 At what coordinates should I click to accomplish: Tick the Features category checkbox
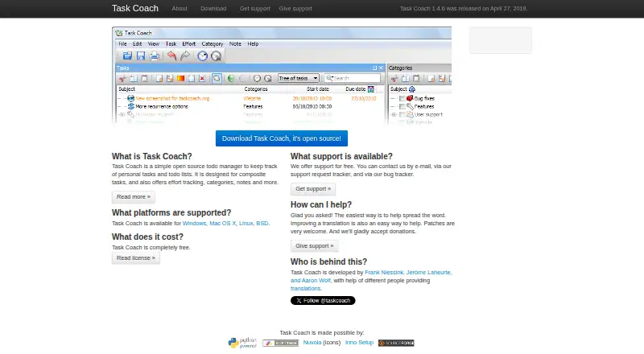402,107
